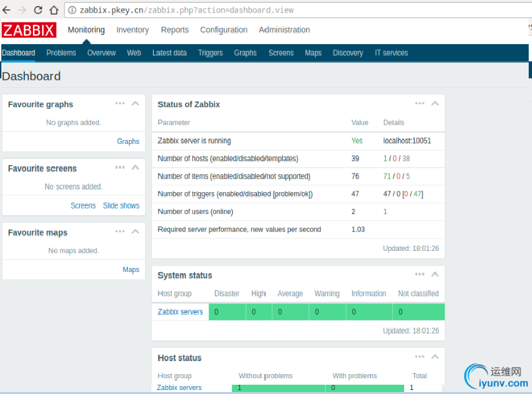Viewport: 532px width, 394px height.
Task: Click the '1.03' performance value
Action: click(358, 230)
